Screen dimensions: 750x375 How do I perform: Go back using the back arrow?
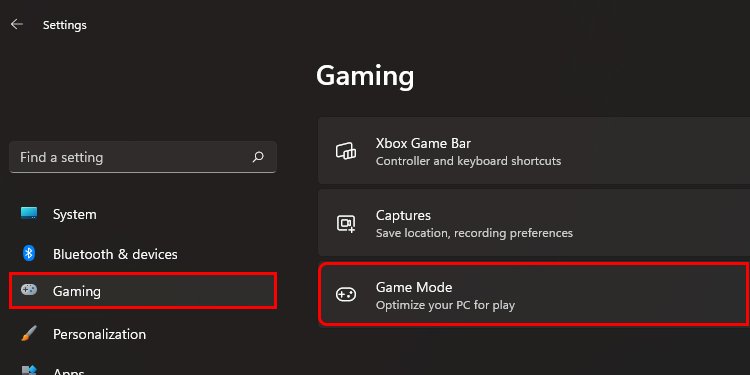pos(17,24)
